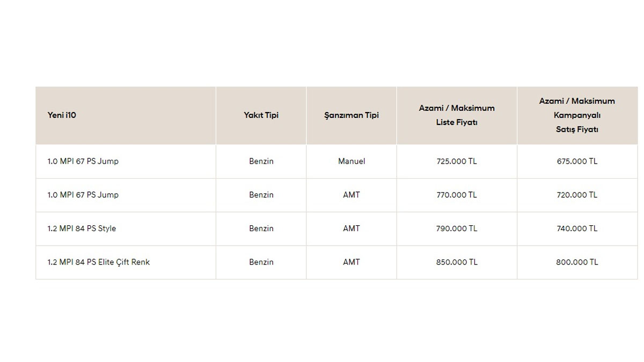
Task: Click the 'Yeni i10' column header
Action: tap(62, 115)
